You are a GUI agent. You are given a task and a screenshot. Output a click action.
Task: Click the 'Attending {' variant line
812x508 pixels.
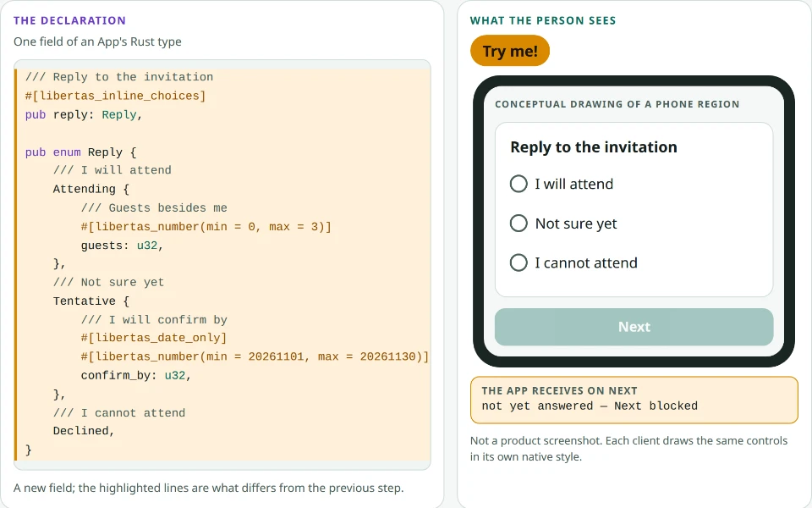coord(91,189)
